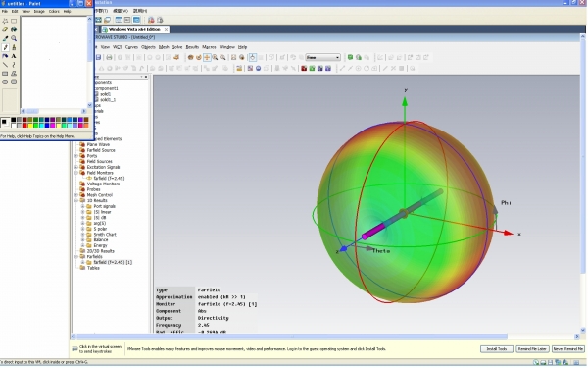
Task: Select the Voltage Monitors tree item
Action: (x=103, y=184)
